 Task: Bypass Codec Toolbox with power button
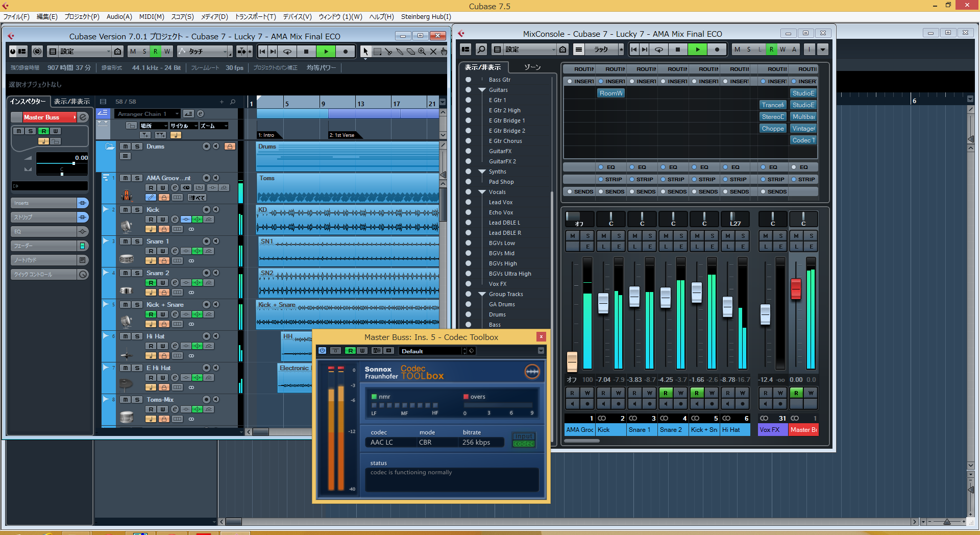[x=322, y=351]
